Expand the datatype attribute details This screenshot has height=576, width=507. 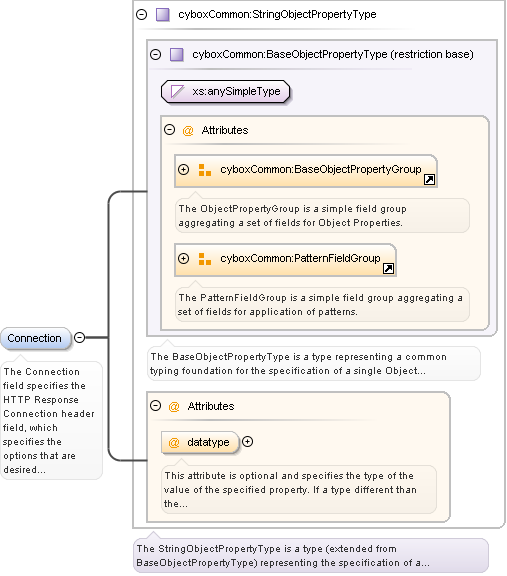[x=248, y=442]
